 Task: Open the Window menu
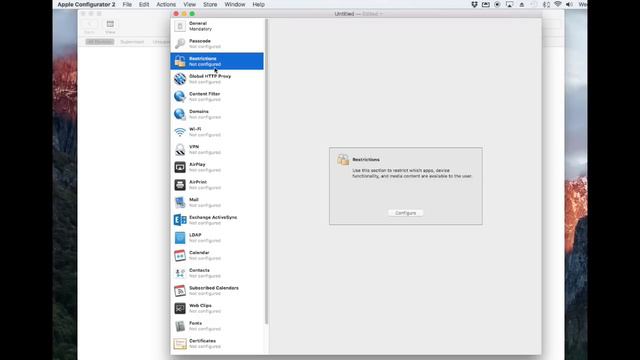click(x=235, y=4)
